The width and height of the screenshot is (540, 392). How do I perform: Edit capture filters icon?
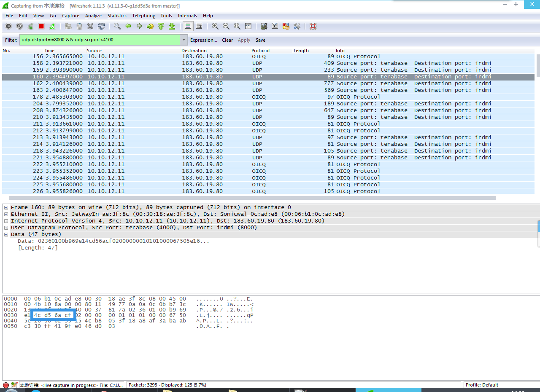264,26
